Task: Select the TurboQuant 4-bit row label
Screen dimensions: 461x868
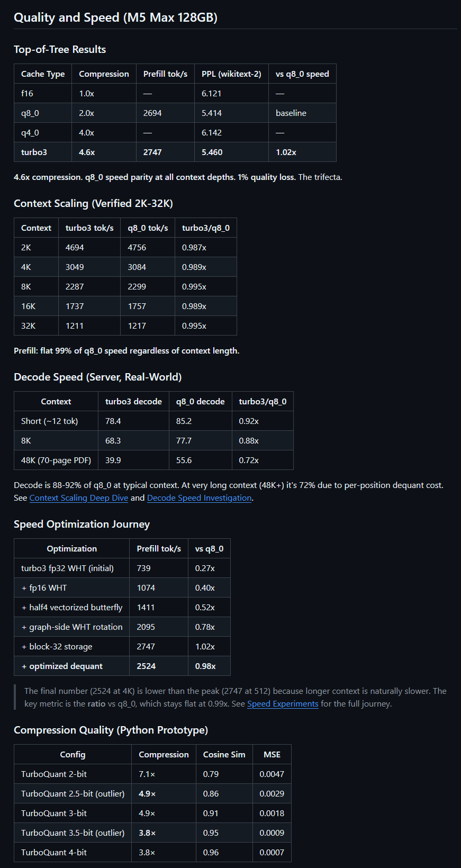Action: (54, 853)
